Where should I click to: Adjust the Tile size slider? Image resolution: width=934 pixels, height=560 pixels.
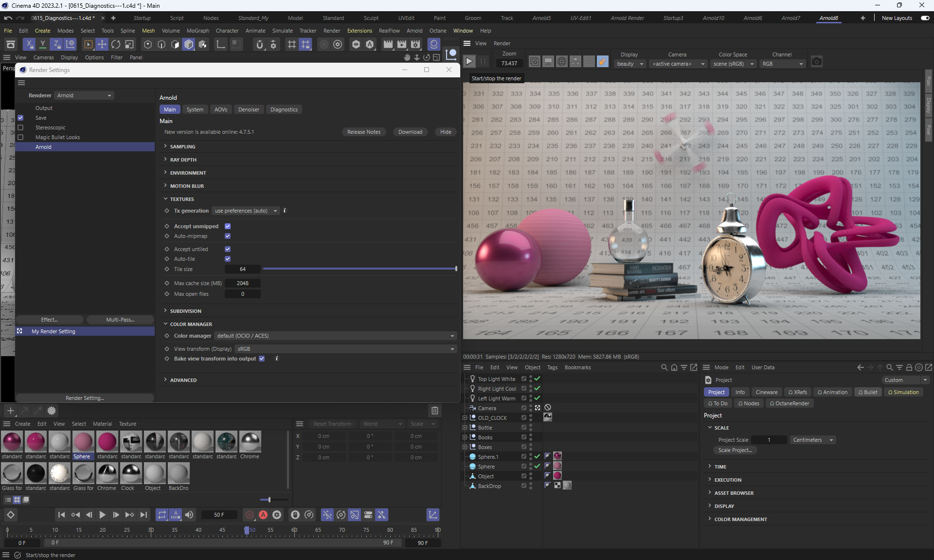(359, 269)
